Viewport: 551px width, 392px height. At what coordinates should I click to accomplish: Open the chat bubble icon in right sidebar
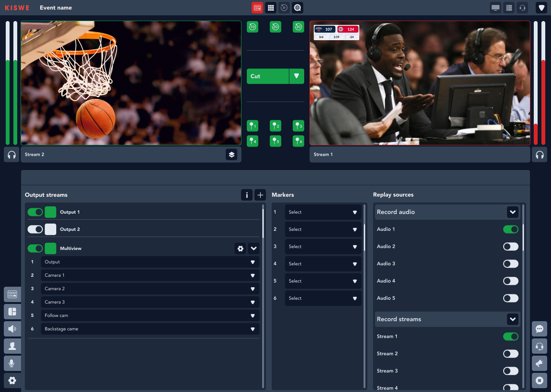pyautogui.click(x=540, y=329)
